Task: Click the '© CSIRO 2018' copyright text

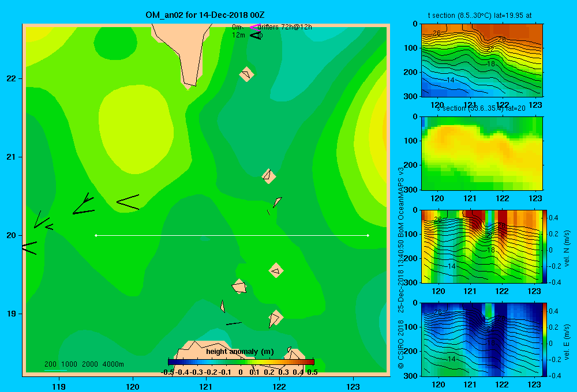Action: [x=401, y=344]
